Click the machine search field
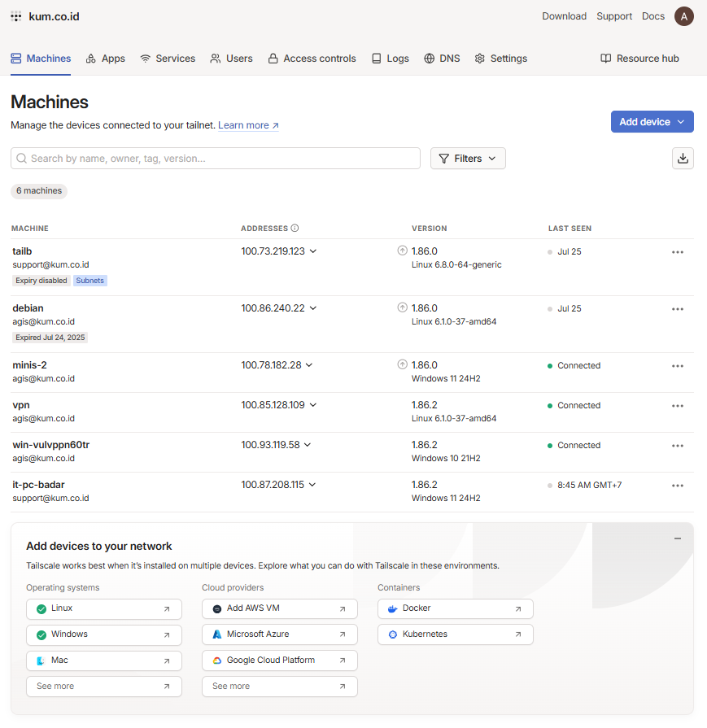This screenshot has width=707, height=728. click(x=216, y=159)
